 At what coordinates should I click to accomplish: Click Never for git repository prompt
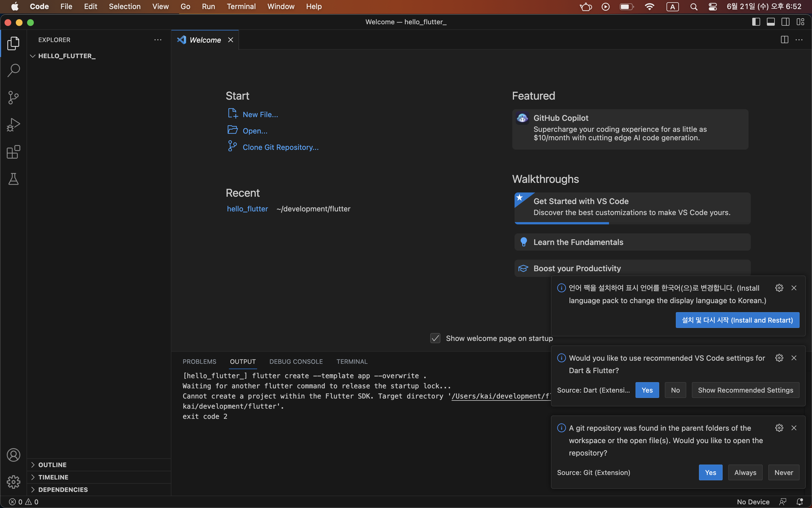784,472
